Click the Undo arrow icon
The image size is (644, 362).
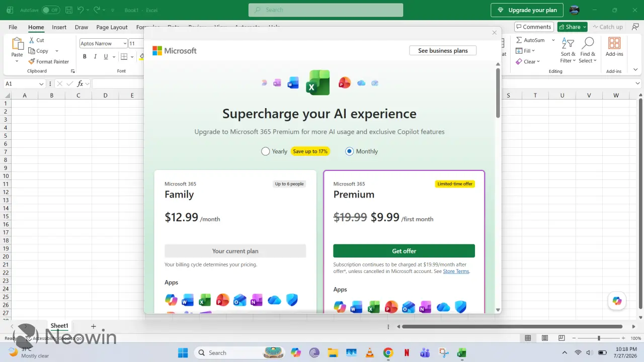(80, 10)
